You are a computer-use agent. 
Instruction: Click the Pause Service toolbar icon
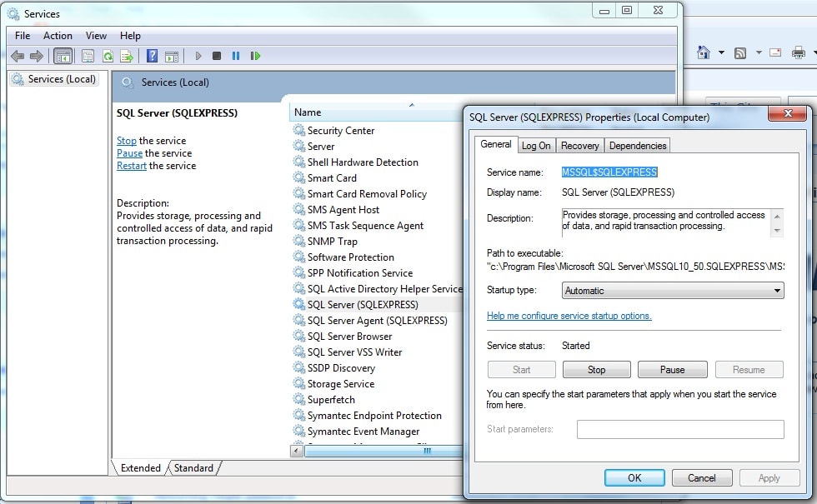[x=236, y=56]
